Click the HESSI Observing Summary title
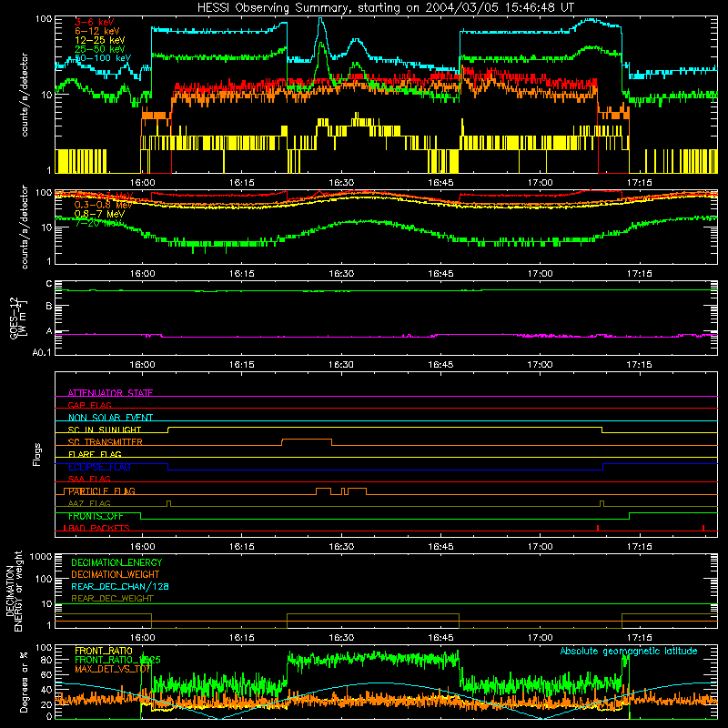This screenshot has height=728, width=728. click(x=386, y=7)
